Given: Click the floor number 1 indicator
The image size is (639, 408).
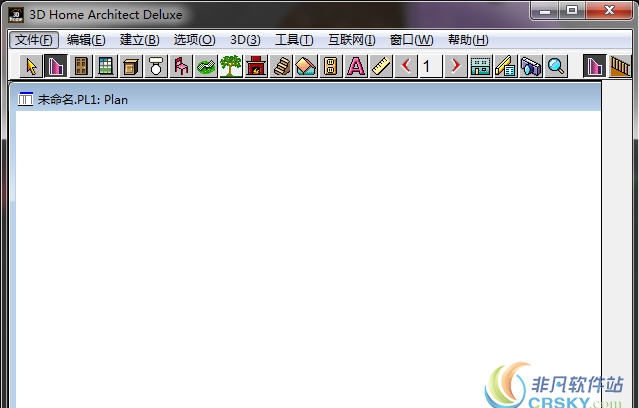Looking at the screenshot, I should pyautogui.click(x=431, y=66).
